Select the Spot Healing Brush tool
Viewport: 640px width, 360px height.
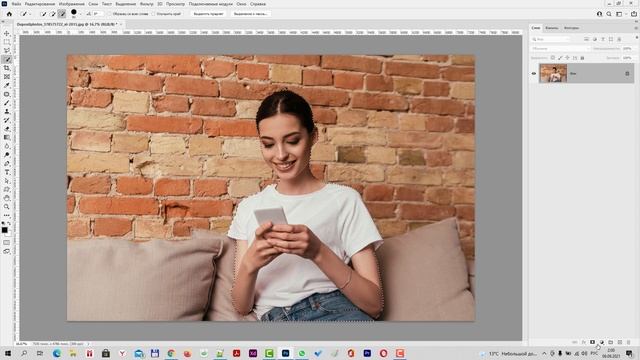(7, 94)
